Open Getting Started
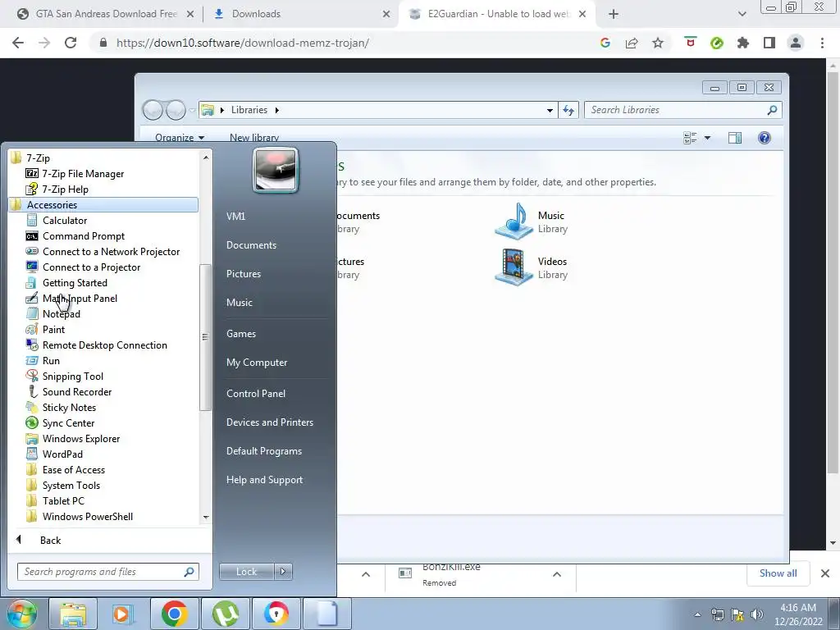Image resolution: width=840 pixels, height=630 pixels. tap(66, 282)
